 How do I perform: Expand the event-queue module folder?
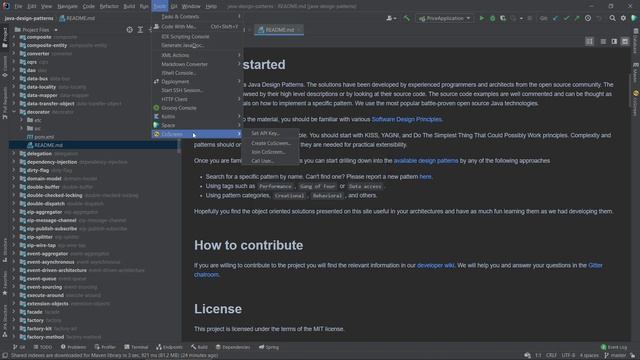click(14, 278)
